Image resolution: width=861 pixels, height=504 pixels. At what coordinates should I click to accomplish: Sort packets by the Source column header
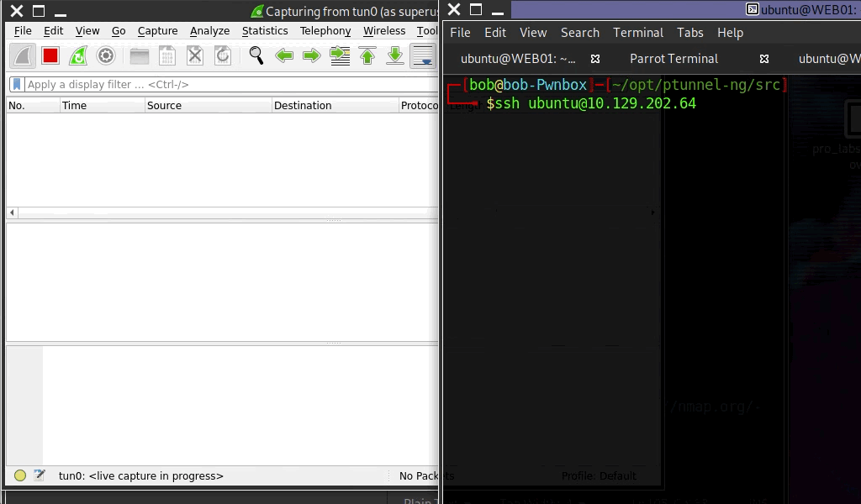(x=209, y=105)
